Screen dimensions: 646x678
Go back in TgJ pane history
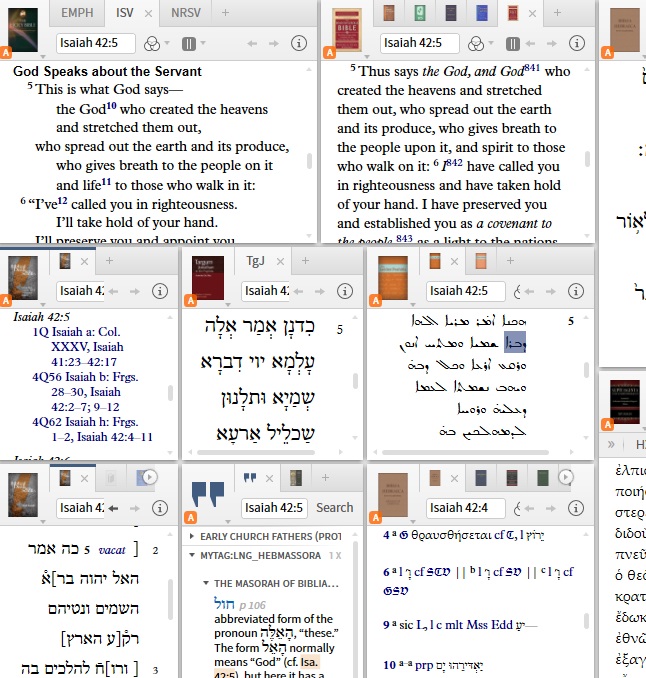[x=298, y=291]
